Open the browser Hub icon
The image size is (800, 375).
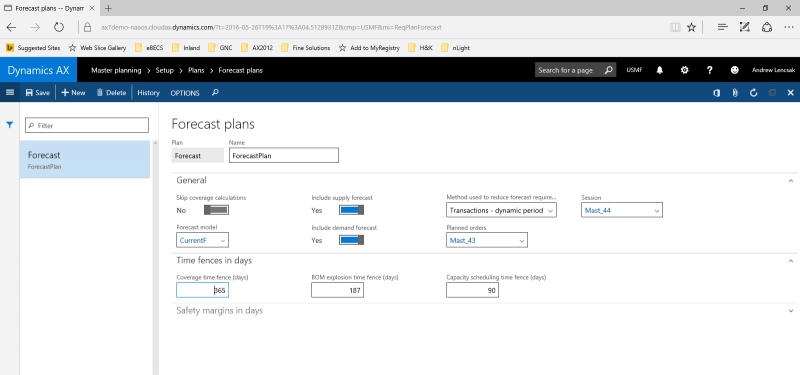pyautogui.click(x=722, y=28)
